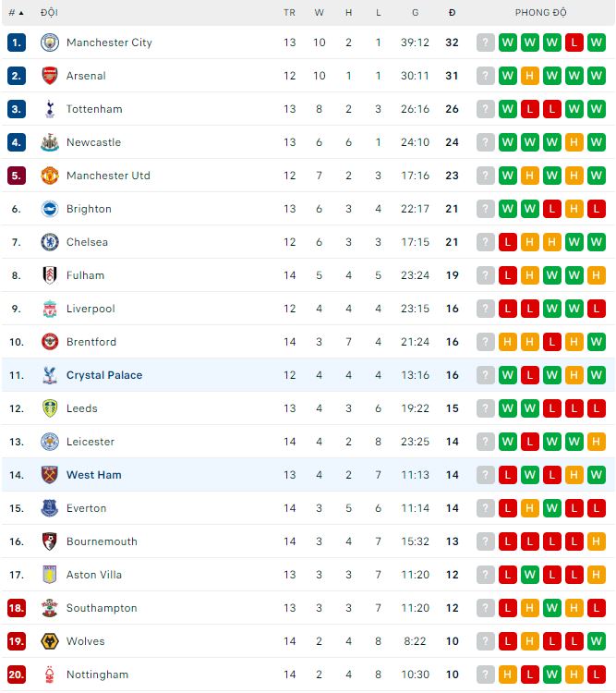Click the Tottenham club crest
The width and height of the screenshot is (616, 693).
50,109
